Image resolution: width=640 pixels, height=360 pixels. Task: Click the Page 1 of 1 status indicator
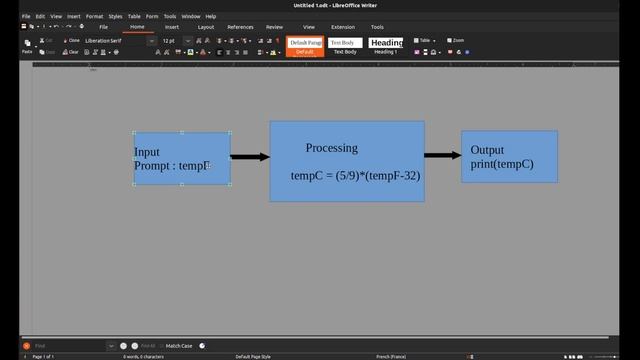click(x=43, y=356)
